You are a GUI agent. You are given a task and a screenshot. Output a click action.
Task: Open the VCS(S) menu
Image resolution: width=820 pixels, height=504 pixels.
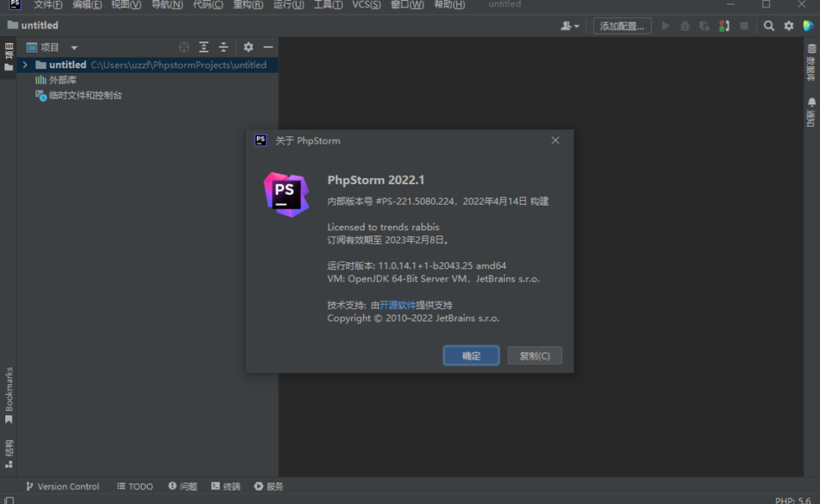click(x=366, y=5)
